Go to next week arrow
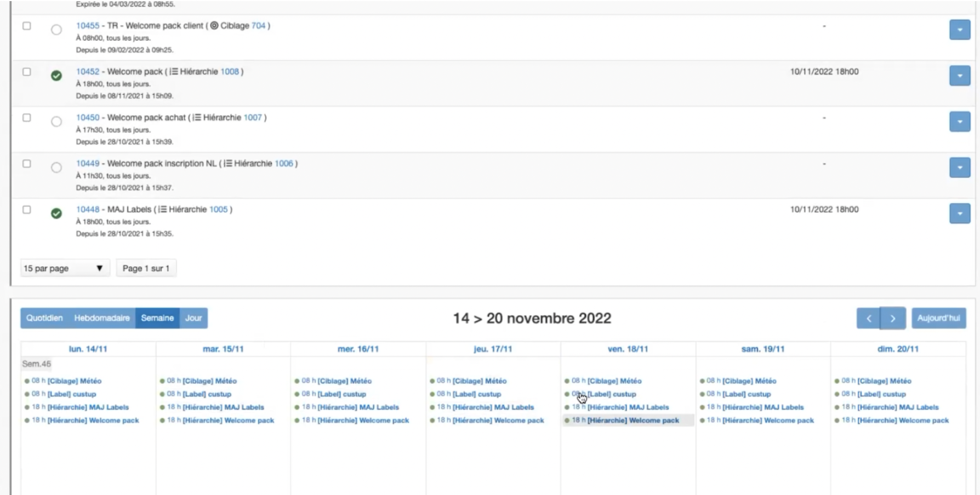Viewport: 980px width, 495px height. pyautogui.click(x=893, y=318)
